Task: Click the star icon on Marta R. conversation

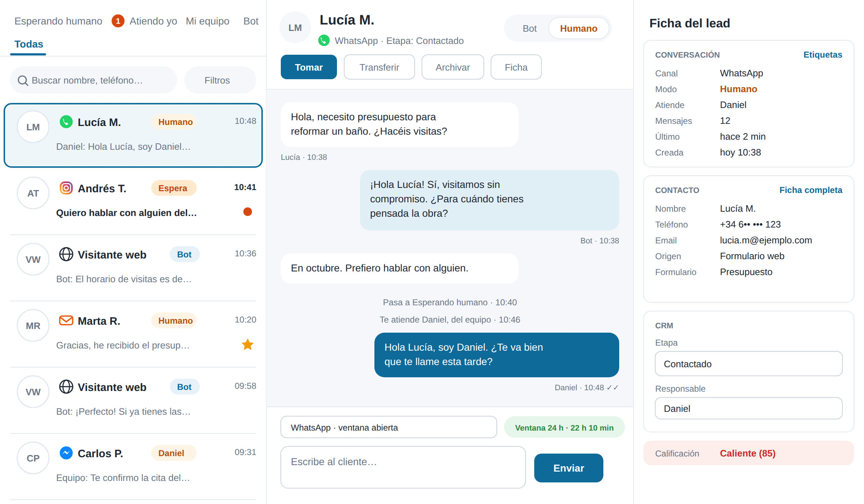Action: point(248,345)
